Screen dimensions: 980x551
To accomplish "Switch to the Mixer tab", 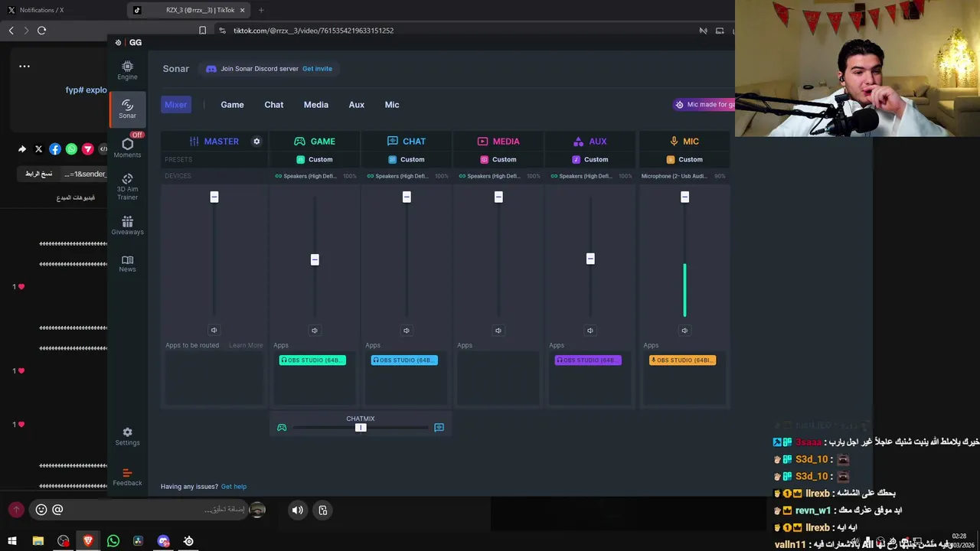I will 176,105.
